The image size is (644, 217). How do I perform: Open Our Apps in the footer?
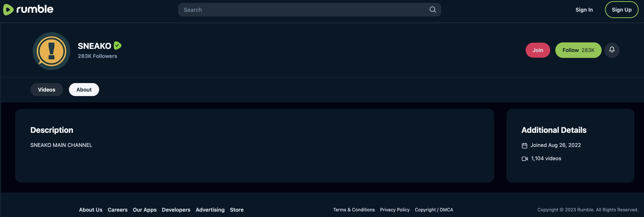tap(145, 210)
